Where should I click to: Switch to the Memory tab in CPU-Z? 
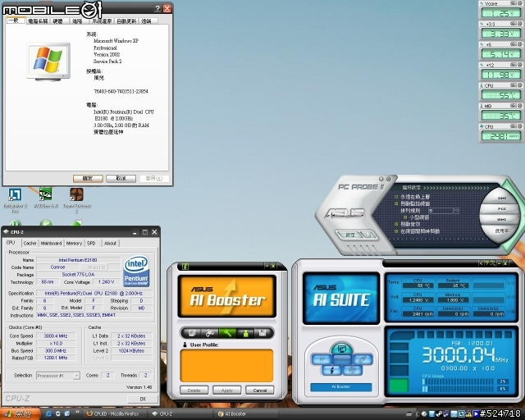point(74,243)
